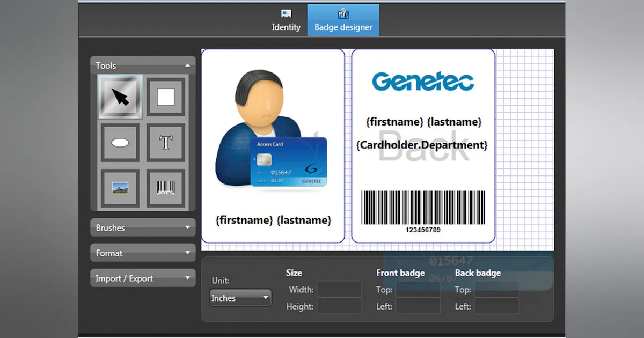644x338 pixels.
Task: Select the cardholder picture on front badge
Action: (272, 131)
